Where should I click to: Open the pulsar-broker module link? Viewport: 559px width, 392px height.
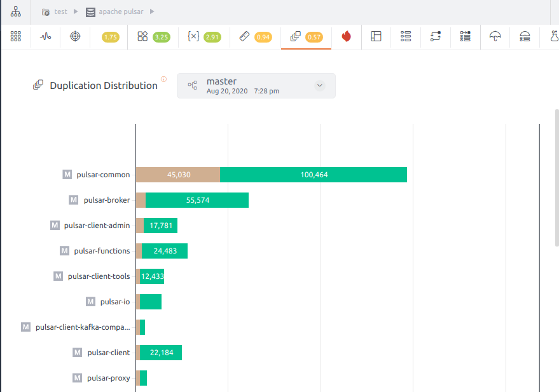click(106, 200)
